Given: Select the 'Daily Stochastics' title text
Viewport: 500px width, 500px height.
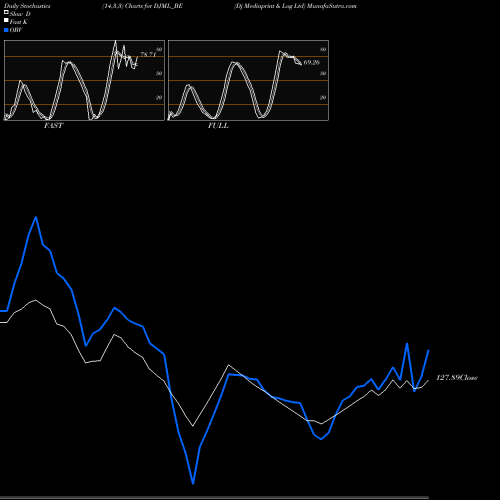Looking at the screenshot, I should pos(27,6).
